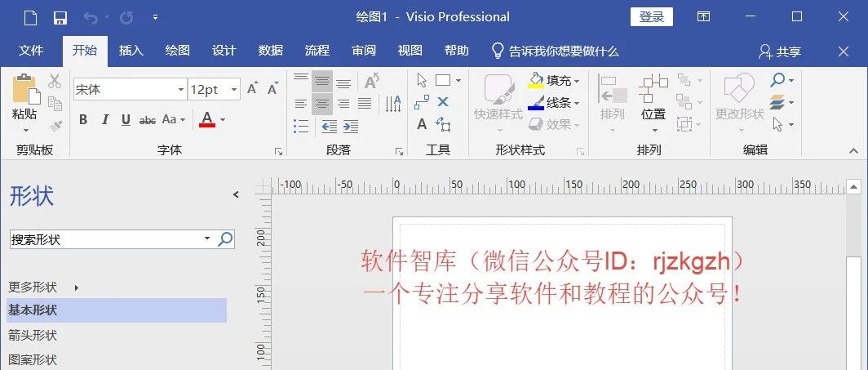Viewport: 868px width, 370px height.
Task: Open the 字体 group dialog launcher
Action: coord(278,151)
